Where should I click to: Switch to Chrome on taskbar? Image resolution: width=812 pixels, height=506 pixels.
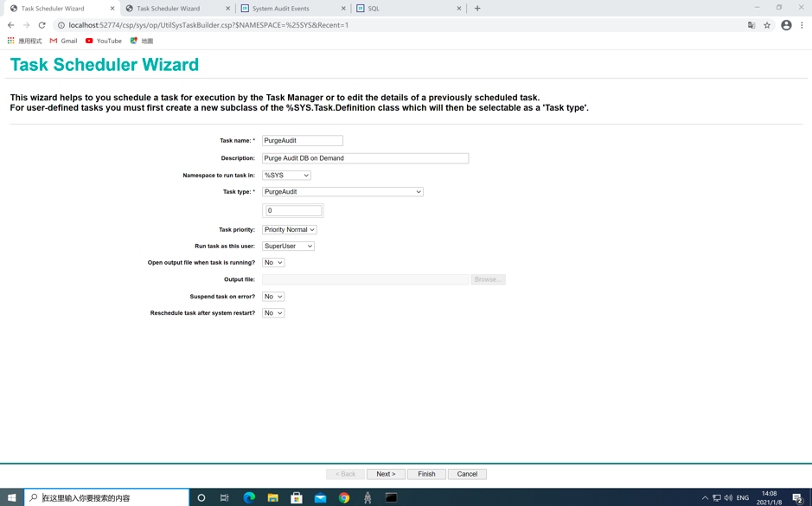[344, 497]
